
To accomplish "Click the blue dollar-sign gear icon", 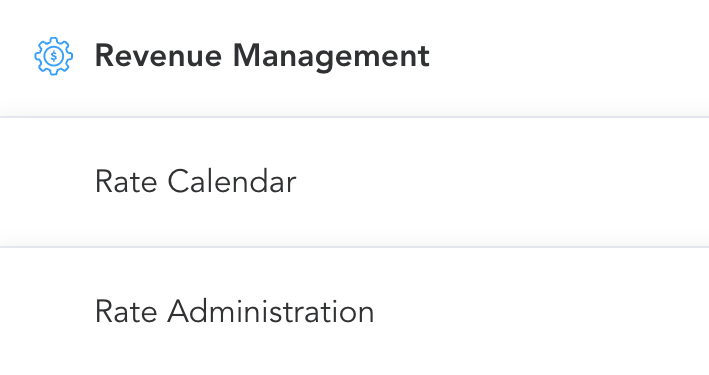I will click(x=53, y=56).
